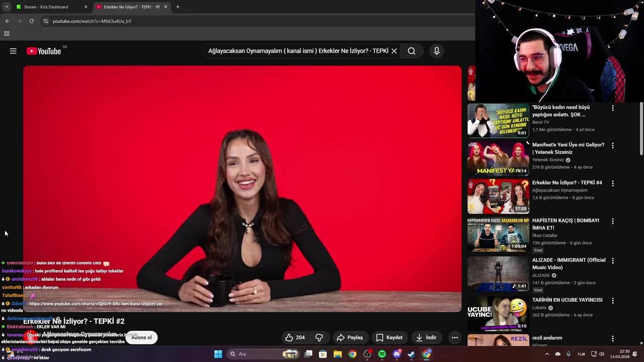Open File Explorer from taskbar
Screen dimensions: 644x362
pos(338,354)
